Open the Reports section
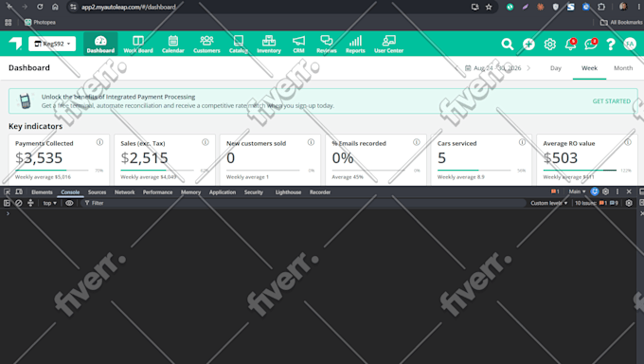644x364 pixels. pos(355,44)
